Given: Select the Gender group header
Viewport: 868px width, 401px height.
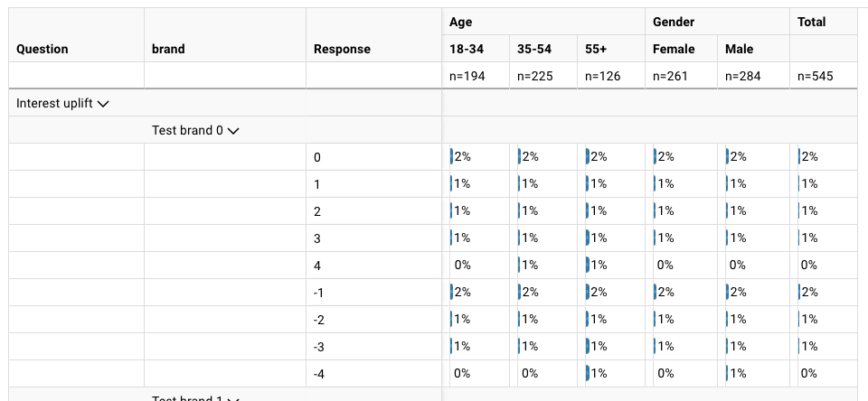Looking at the screenshot, I should [674, 22].
